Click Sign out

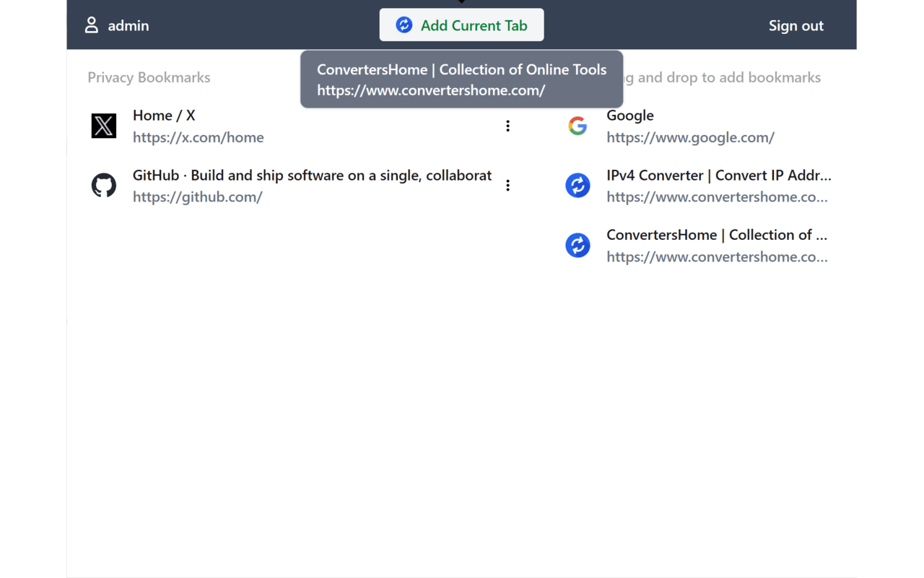click(x=796, y=25)
